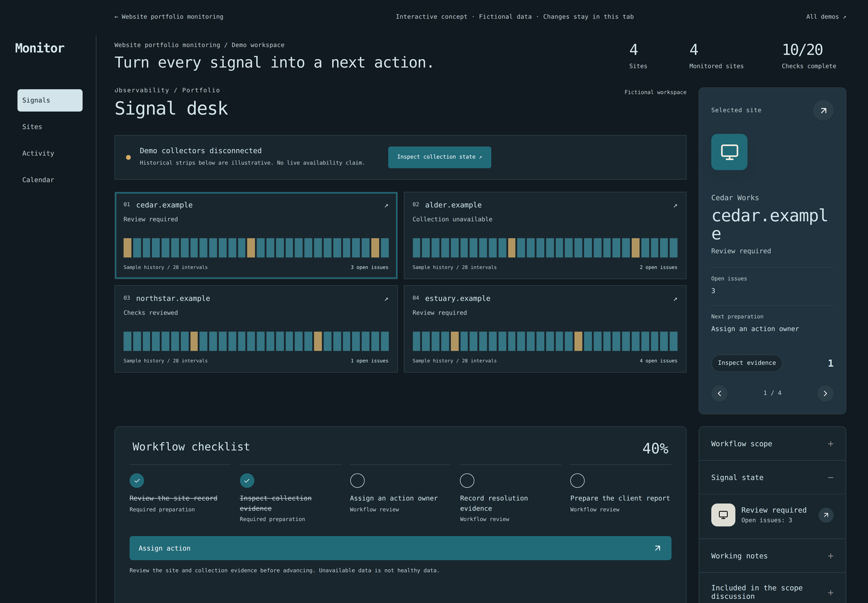This screenshot has height=603, width=868.
Task: Open alder.example card arrow icon
Action: (675, 206)
